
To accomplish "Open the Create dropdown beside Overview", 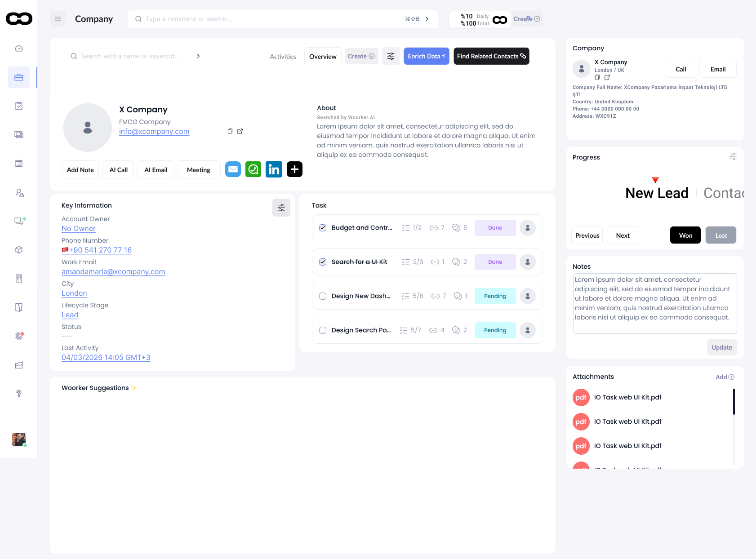I will coord(361,56).
